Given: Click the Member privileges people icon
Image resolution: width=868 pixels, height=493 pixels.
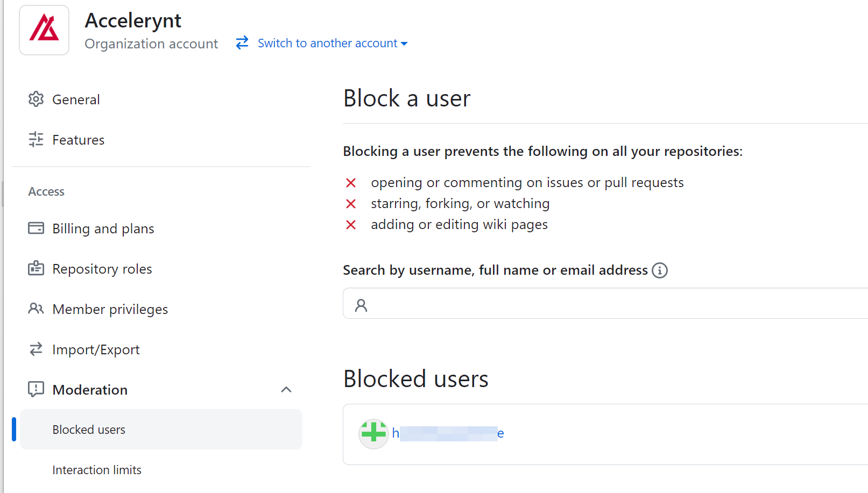Looking at the screenshot, I should [36, 309].
